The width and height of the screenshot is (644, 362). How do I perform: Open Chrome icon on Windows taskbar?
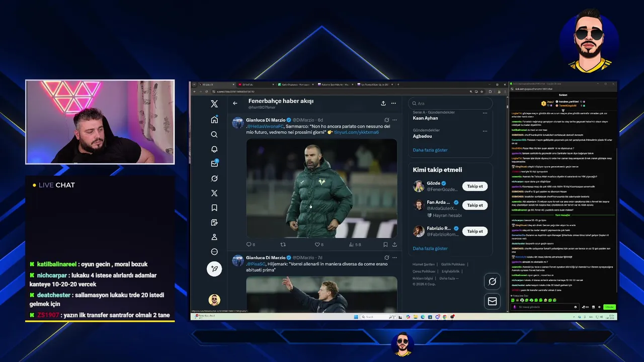point(445,317)
